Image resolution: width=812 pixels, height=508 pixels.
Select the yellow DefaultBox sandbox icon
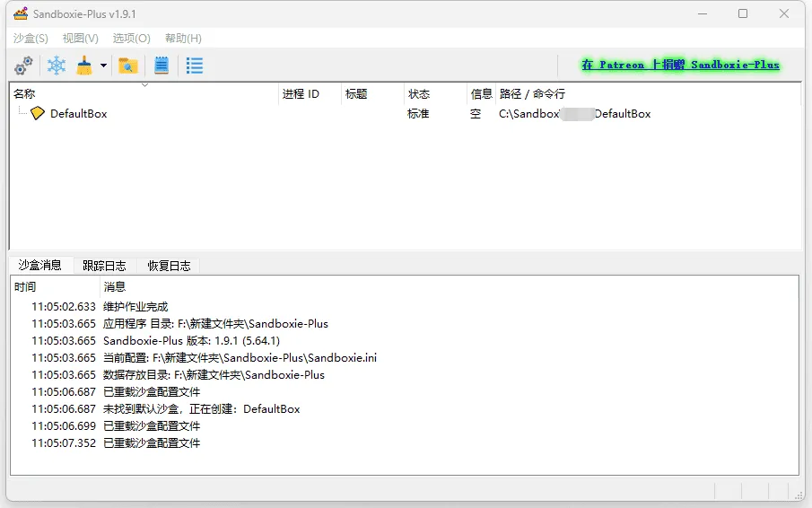click(x=37, y=114)
